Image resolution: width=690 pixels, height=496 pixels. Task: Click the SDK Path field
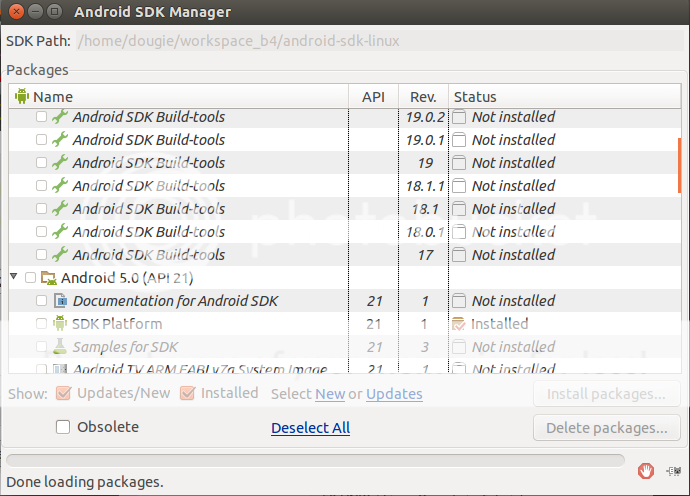point(381,40)
